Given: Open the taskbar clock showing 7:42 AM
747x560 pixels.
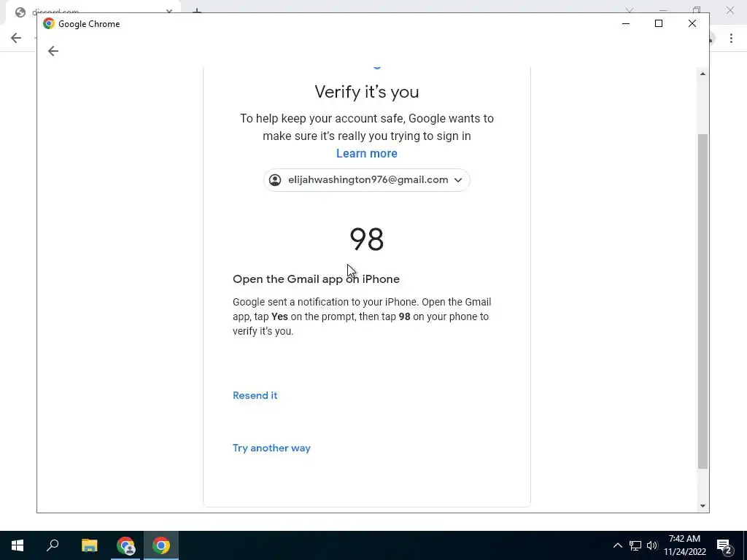Looking at the screenshot, I should click(684, 545).
